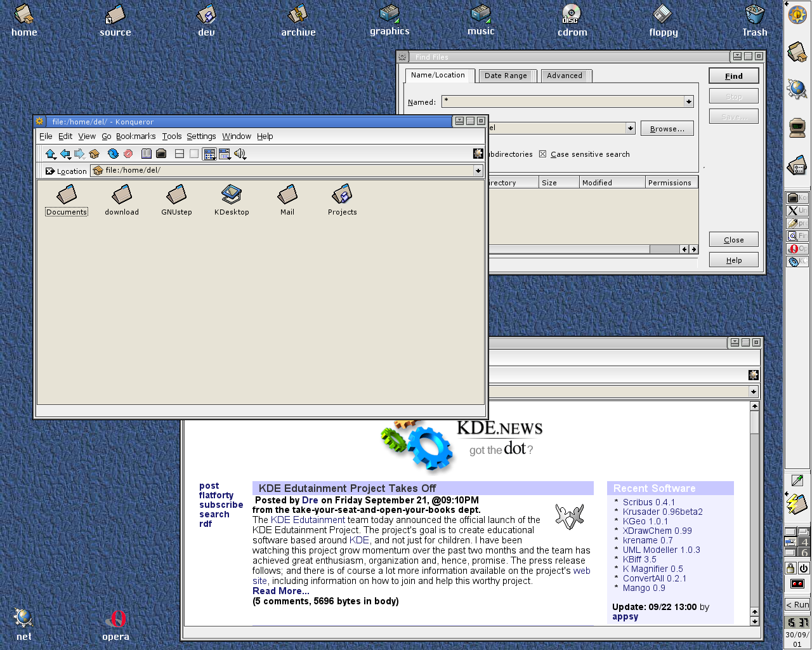812x650 pixels.
Task: Click the lock screen padlock icon
Action: pyautogui.click(x=790, y=569)
